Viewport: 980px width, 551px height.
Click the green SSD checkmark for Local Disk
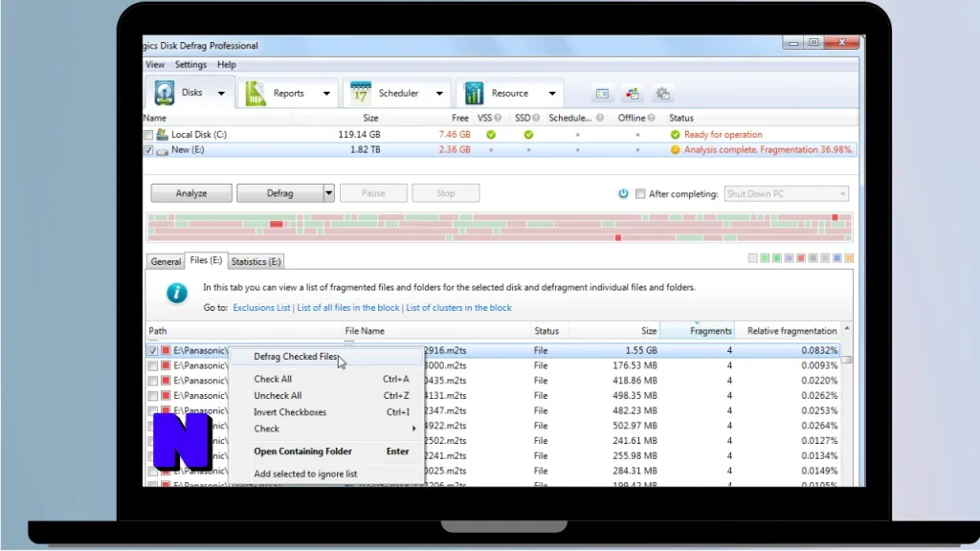click(x=528, y=134)
